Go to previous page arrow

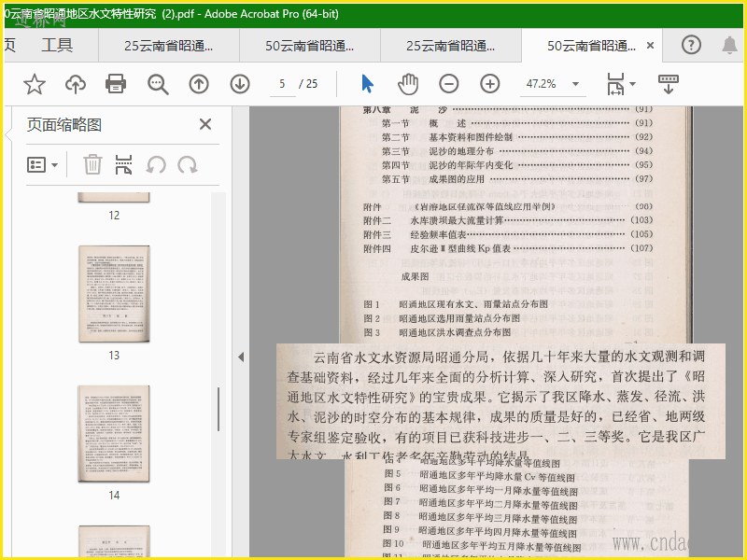click(199, 84)
